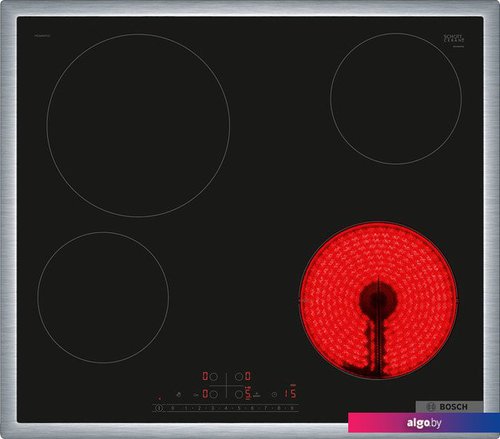500x439 pixels.
Task: Tap the power on/off symbol
Action: point(159,408)
